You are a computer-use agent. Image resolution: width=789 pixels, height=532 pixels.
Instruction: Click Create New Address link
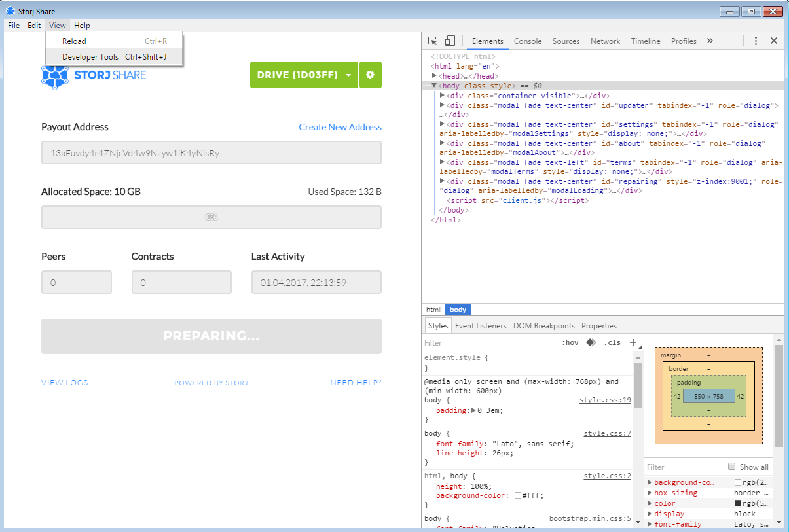(340, 127)
